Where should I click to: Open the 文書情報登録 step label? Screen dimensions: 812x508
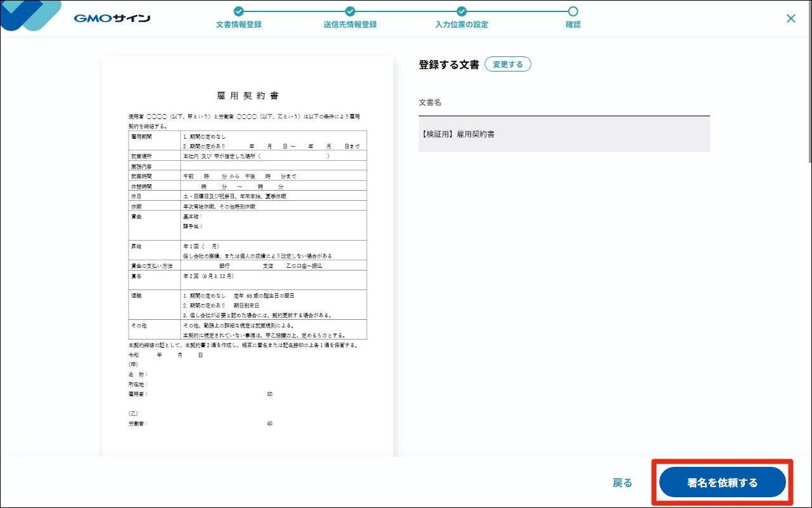239,25
